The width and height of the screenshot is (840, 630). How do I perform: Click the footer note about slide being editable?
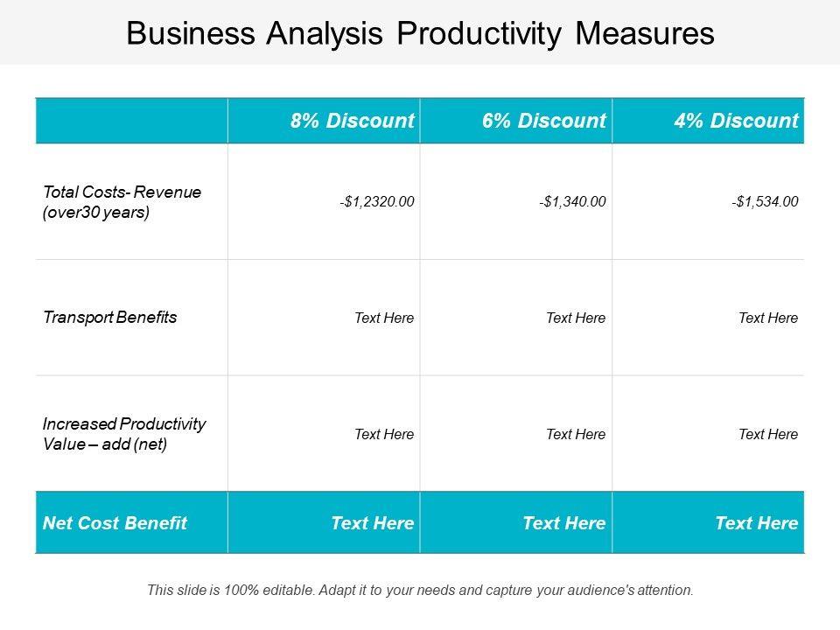click(x=420, y=591)
